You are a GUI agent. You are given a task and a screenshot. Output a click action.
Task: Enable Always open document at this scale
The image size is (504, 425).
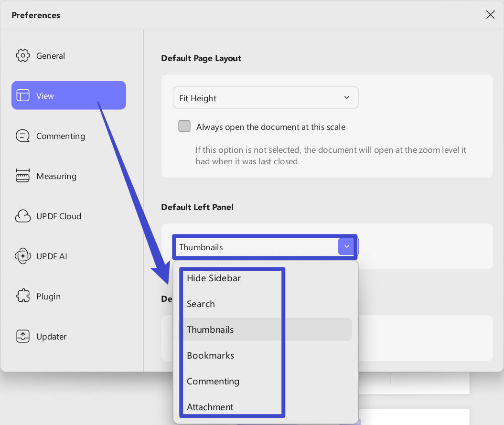[x=184, y=127]
